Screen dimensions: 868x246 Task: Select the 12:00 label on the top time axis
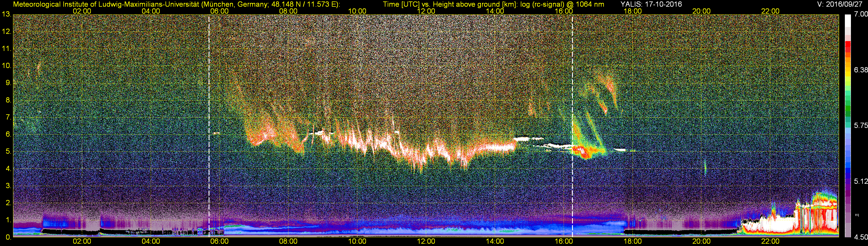tap(426, 11)
